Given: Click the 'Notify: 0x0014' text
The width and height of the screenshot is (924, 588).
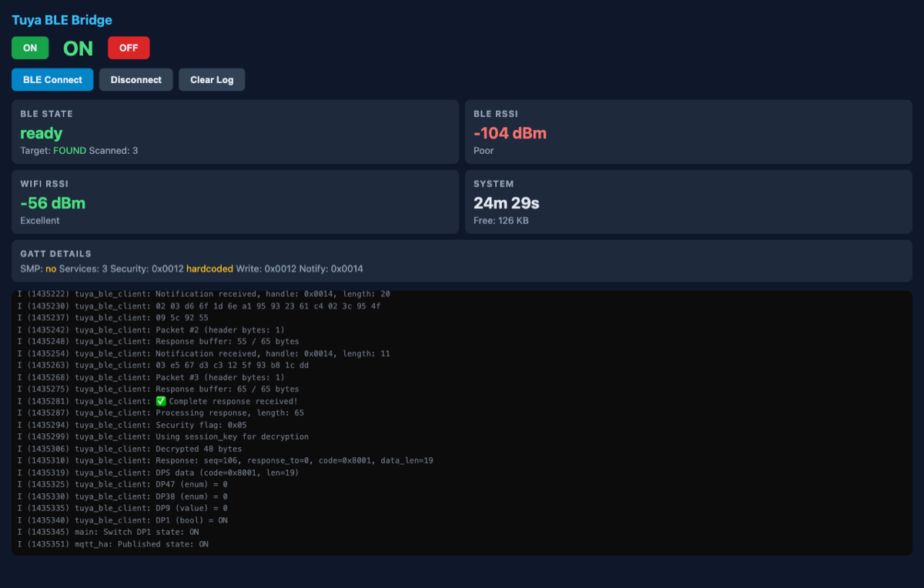Looking at the screenshot, I should pyautogui.click(x=331, y=269).
